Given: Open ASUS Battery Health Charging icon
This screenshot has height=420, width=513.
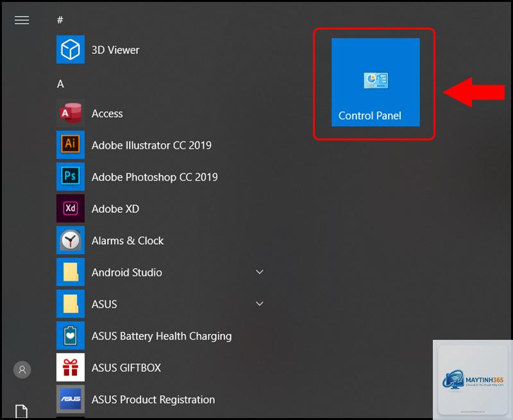Looking at the screenshot, I should pyautogui.click(x=71, y=335).
